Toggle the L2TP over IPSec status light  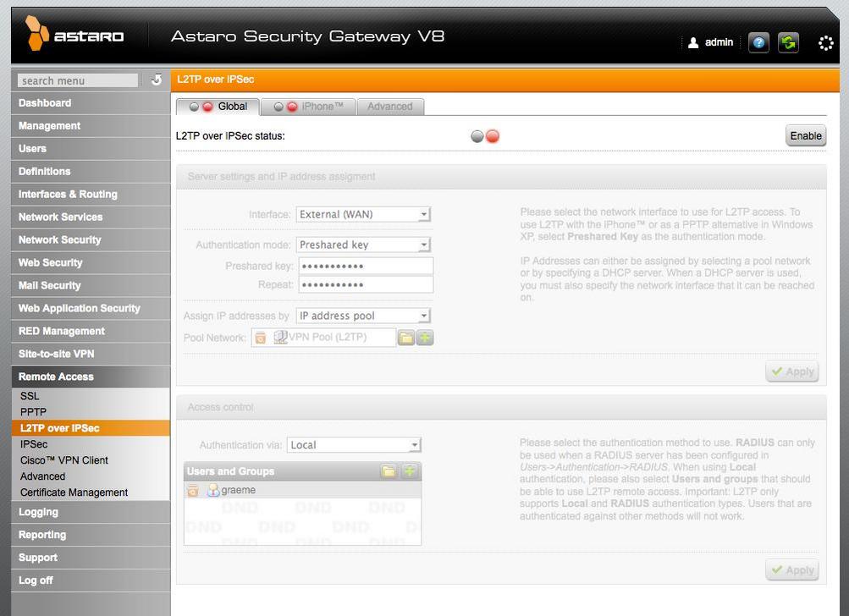tap(485, 136)
